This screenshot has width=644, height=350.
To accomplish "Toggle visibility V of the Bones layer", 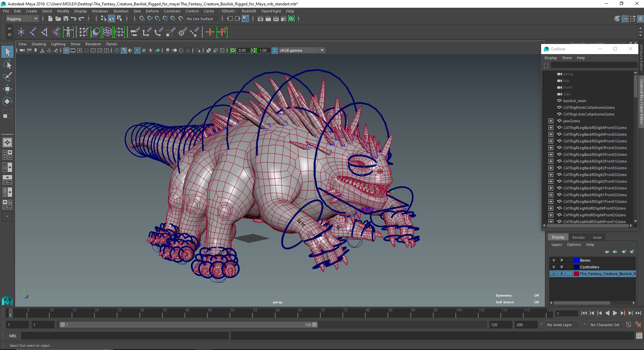I will [554, 260].
